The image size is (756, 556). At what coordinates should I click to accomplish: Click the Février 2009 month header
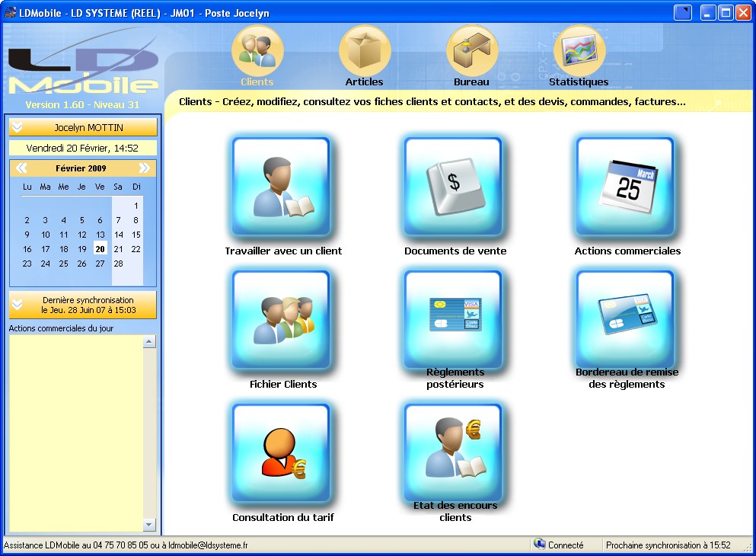click(x=81, y=168)
